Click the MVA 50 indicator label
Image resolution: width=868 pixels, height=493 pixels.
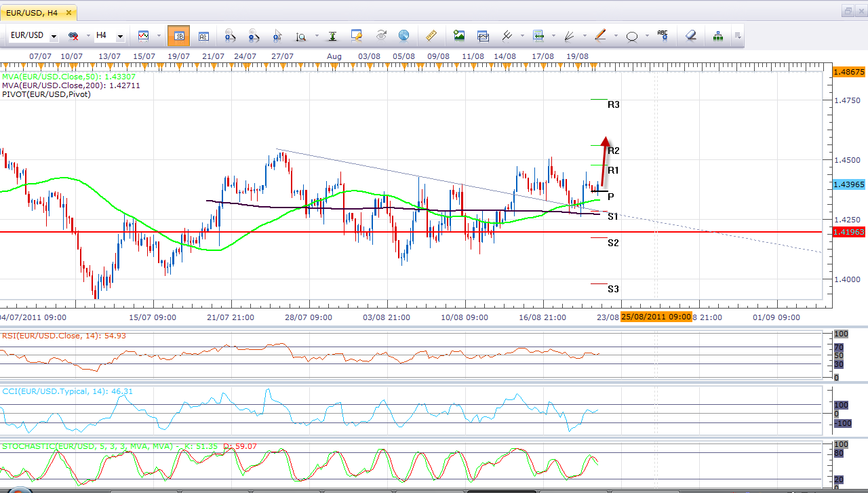coord(68,77)
